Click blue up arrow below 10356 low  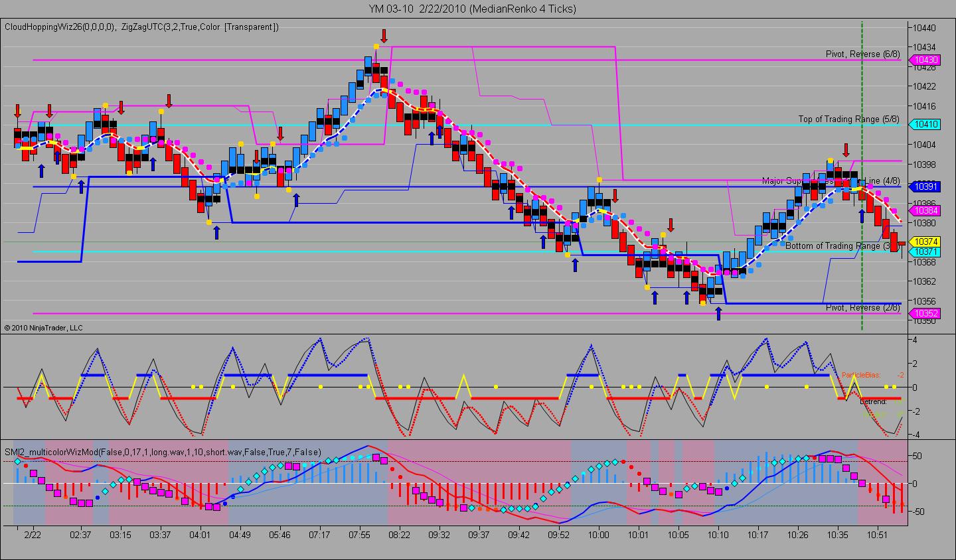coord(718,313)
